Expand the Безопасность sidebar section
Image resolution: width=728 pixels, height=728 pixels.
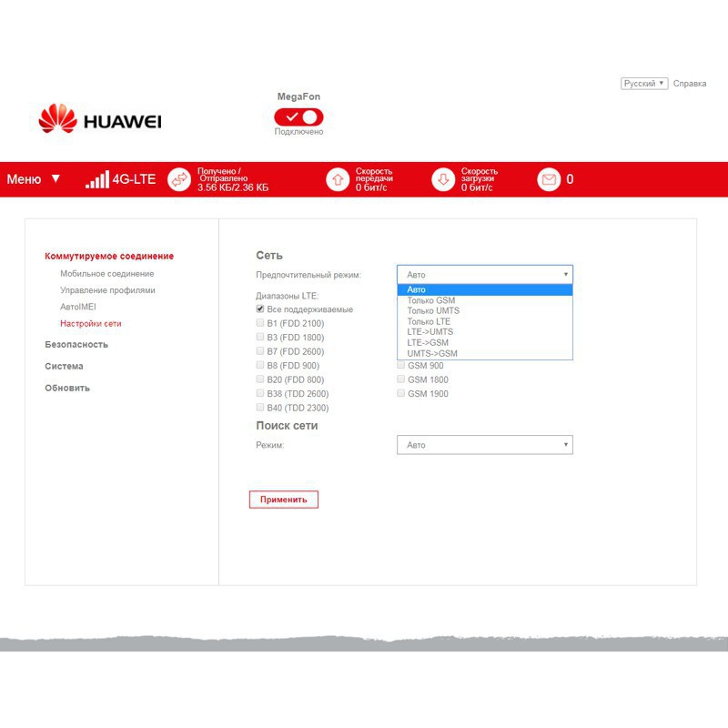(76, 345)
